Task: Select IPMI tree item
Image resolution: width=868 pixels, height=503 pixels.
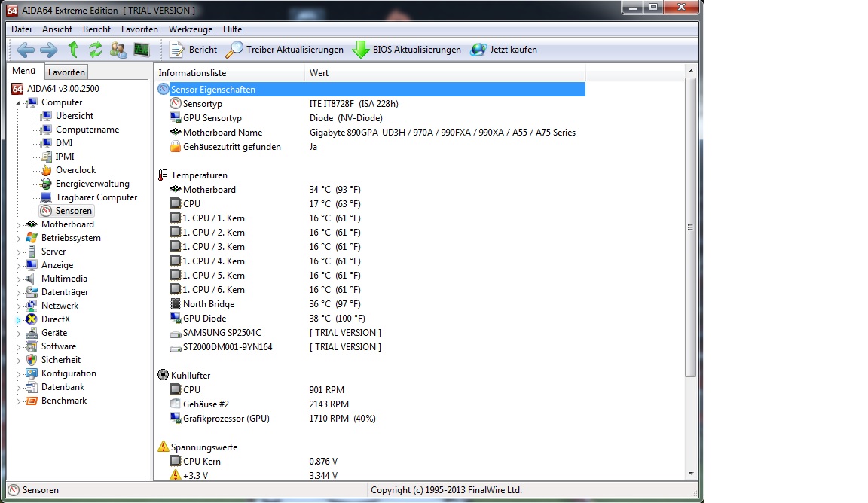Action: click(x=65, y=157)
